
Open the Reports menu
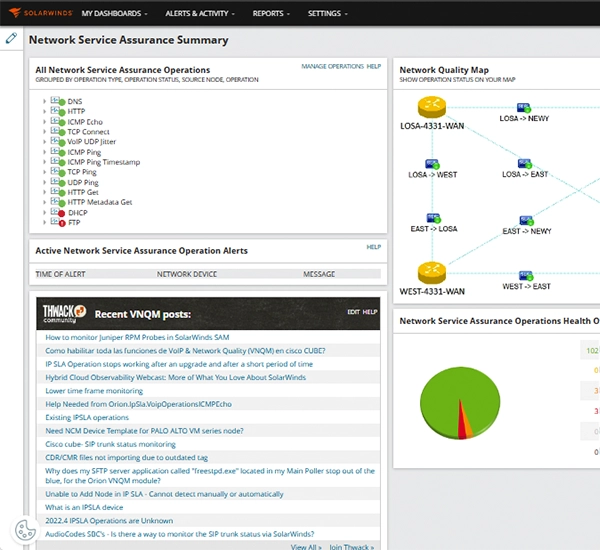(271, 13)
